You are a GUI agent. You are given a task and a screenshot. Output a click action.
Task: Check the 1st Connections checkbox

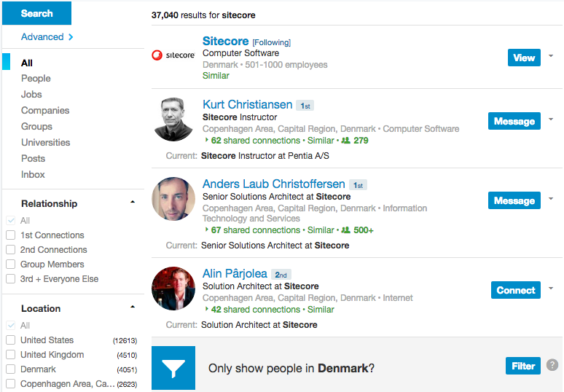click(10, 235)
